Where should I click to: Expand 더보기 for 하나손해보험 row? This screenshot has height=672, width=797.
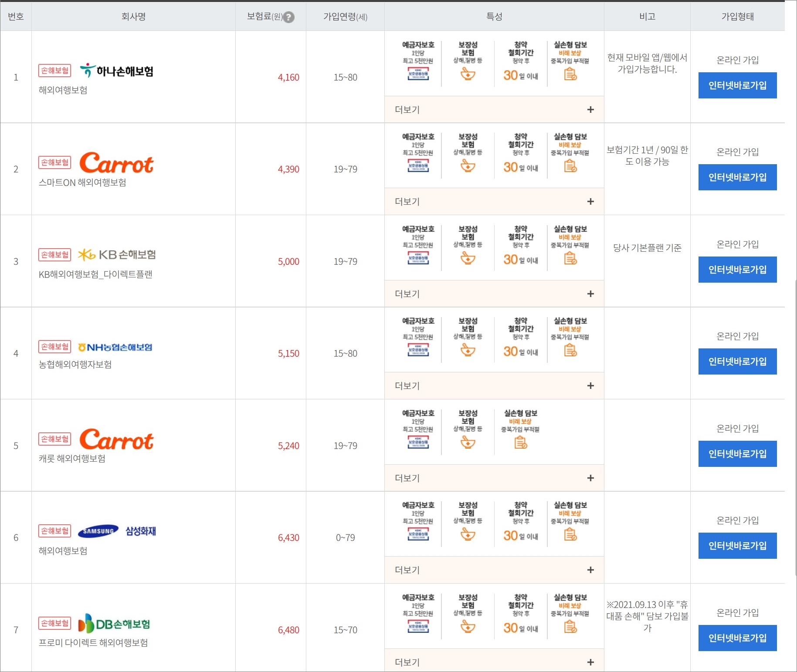(494, 109)
